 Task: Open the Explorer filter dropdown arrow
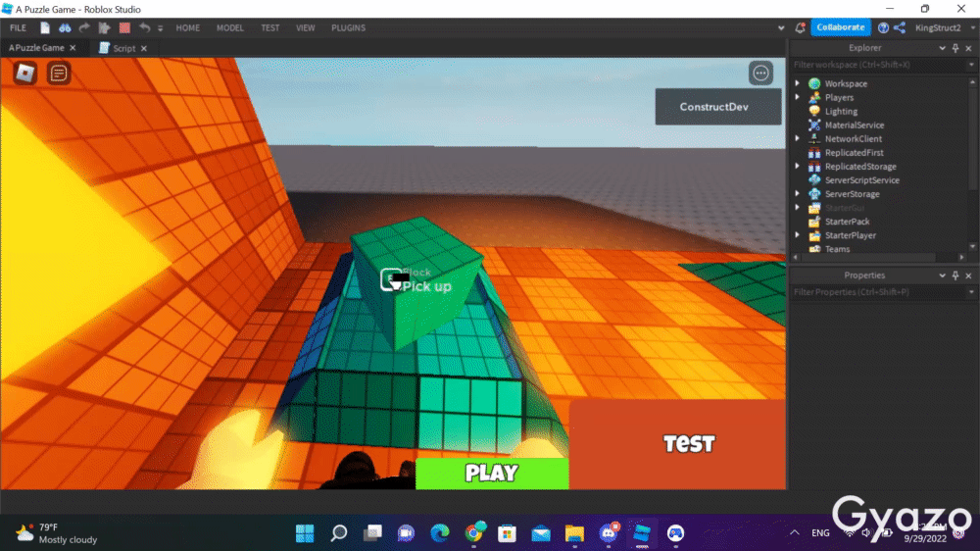click(970, 65)
